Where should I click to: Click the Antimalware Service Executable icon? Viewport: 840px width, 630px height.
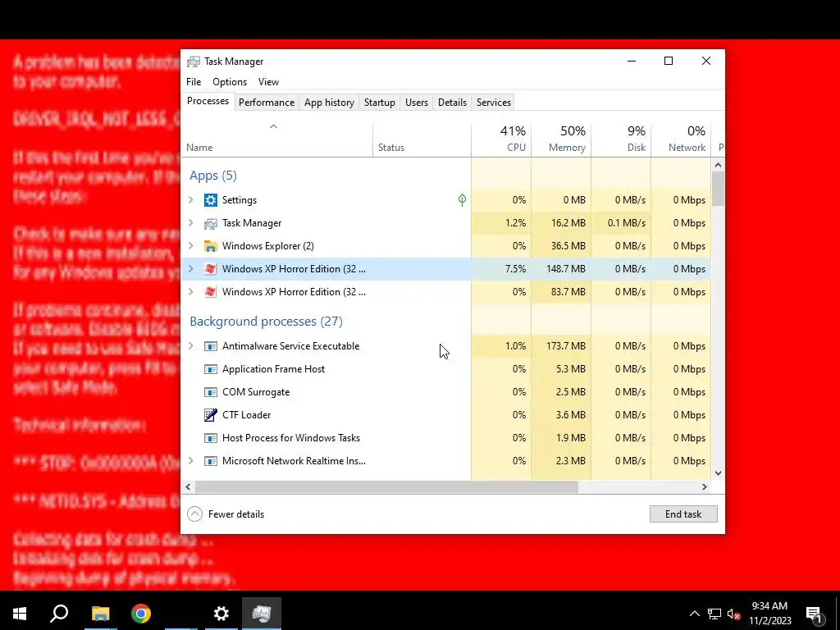coord(211,346)
